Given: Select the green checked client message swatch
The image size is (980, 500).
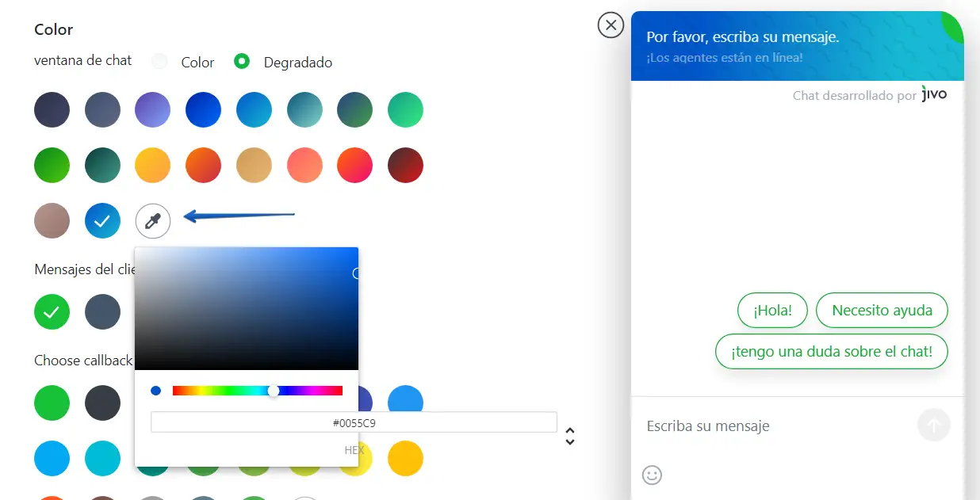Looking at the screenshot, I should (x=52, y=311).
